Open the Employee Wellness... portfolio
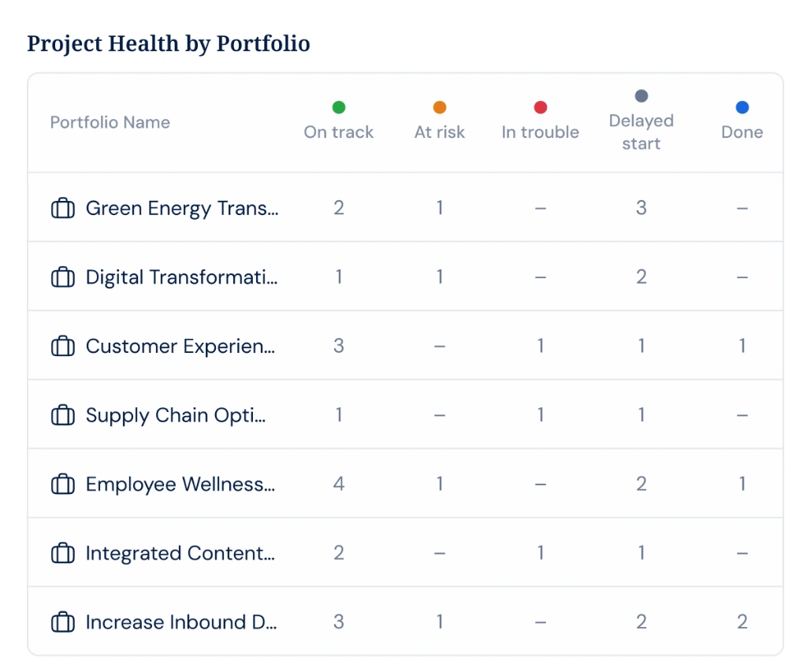 pos(180,485)
